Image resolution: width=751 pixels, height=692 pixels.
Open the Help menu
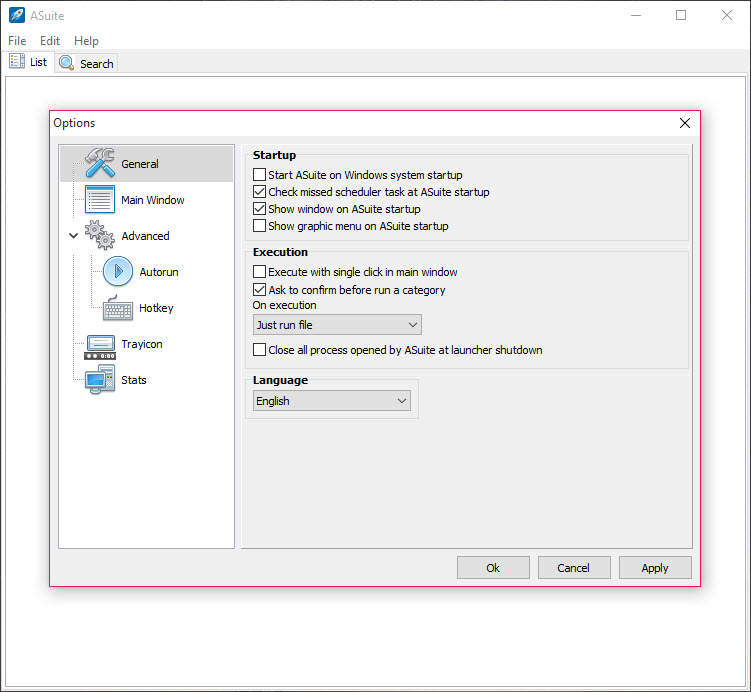[x=86, y=41]
